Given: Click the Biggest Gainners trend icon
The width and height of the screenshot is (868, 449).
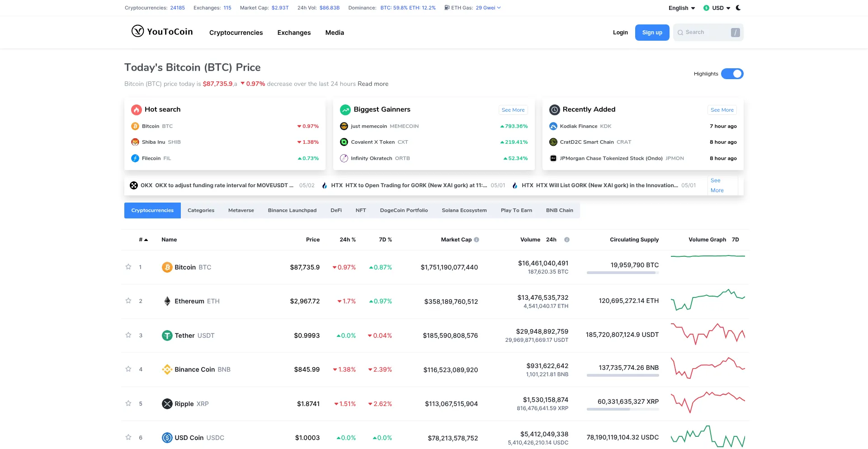Looking at the screenshot, I should point(345,109).
